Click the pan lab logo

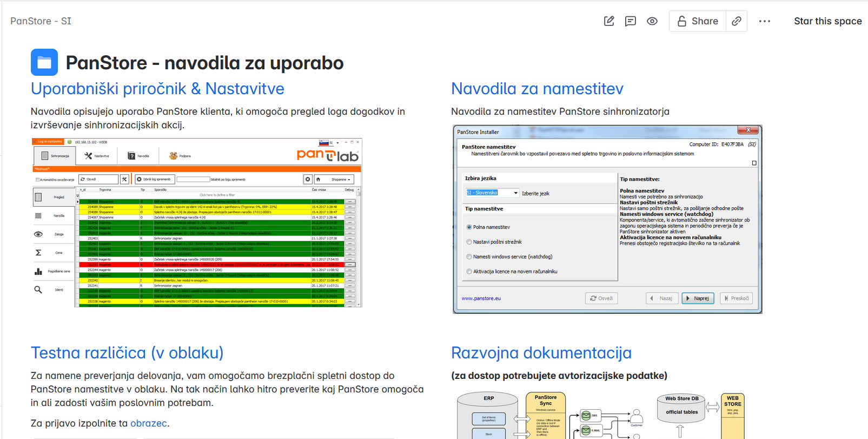coord(328,155)
